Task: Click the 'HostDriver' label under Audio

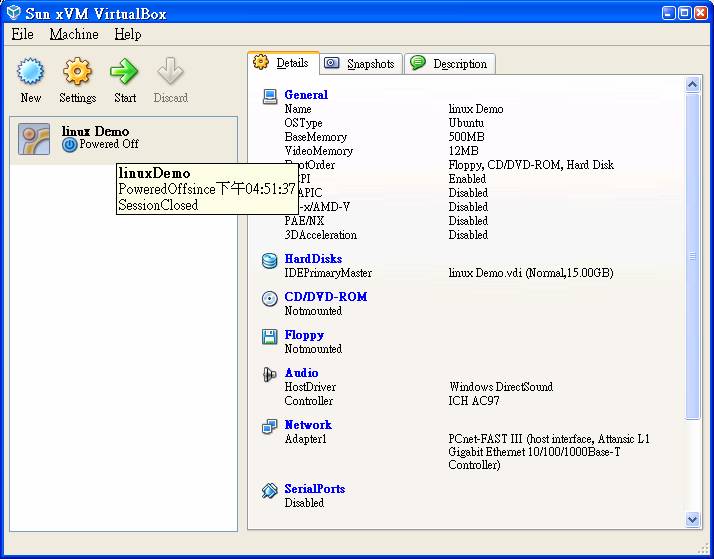Action: click(310, 387)
